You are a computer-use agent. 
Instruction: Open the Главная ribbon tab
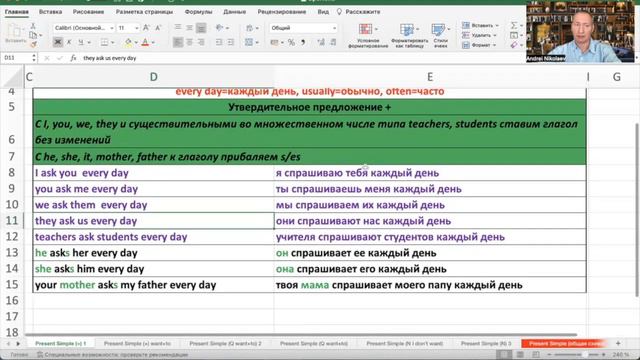(17, 12)
